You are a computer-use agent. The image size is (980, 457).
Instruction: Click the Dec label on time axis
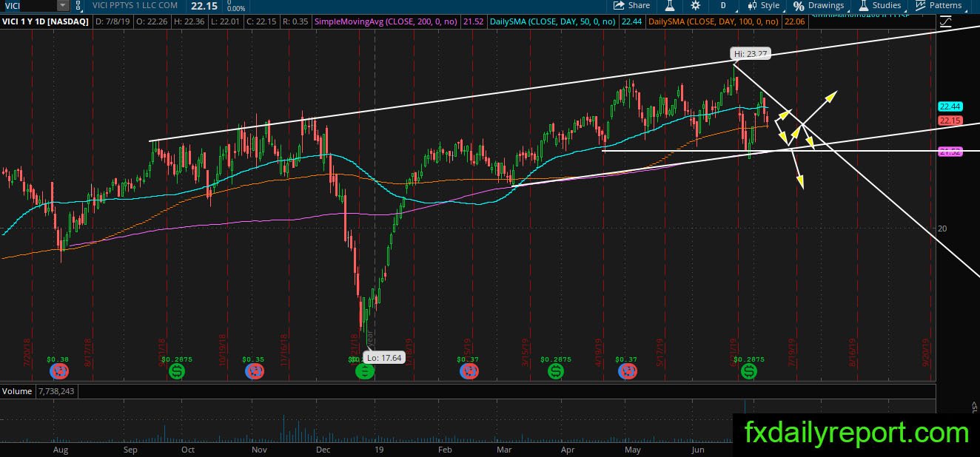322,450
